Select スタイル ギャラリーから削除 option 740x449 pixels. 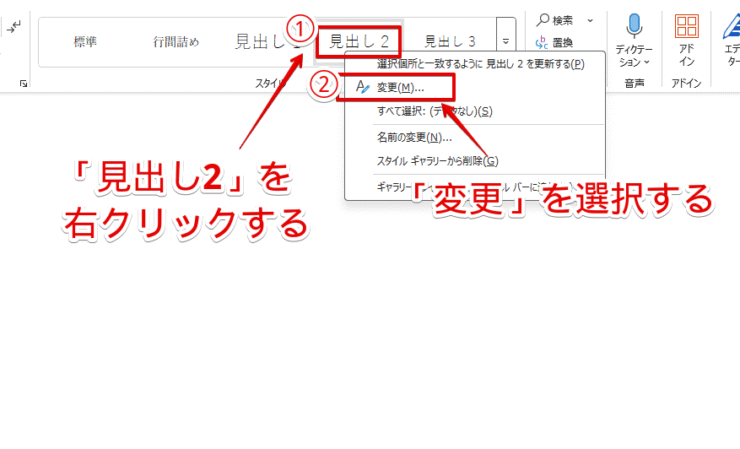[437, 161]
